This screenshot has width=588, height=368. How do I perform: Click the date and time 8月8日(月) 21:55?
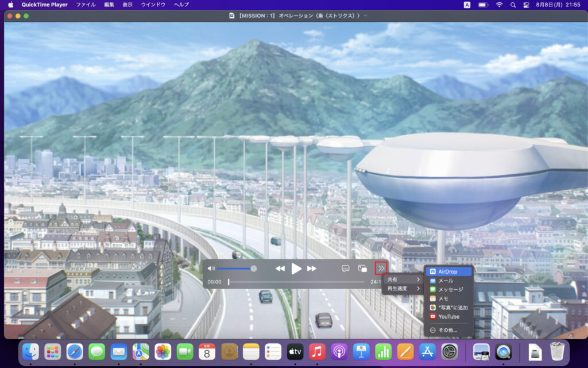tap(558, 5)
